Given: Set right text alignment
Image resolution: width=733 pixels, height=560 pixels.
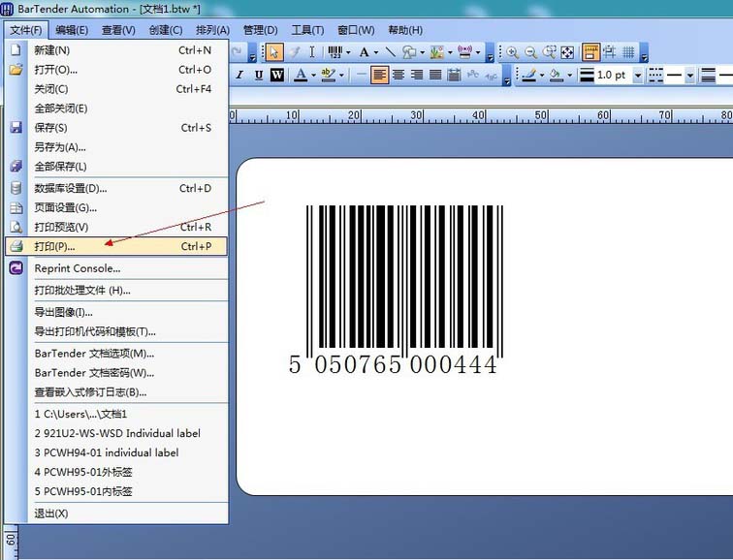Looking at the screenshot, I should [x=417, y=75].
